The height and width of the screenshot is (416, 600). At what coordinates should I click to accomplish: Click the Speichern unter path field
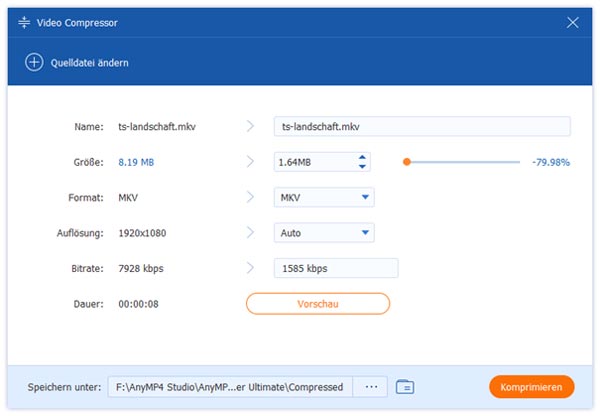point(229,387)
